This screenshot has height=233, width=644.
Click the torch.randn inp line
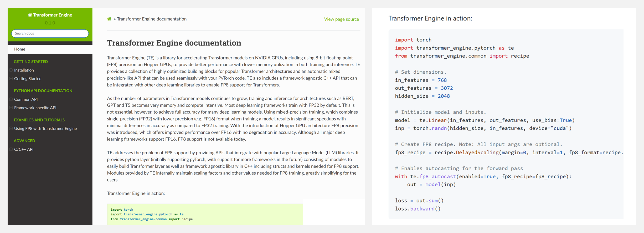click(483, 128)
